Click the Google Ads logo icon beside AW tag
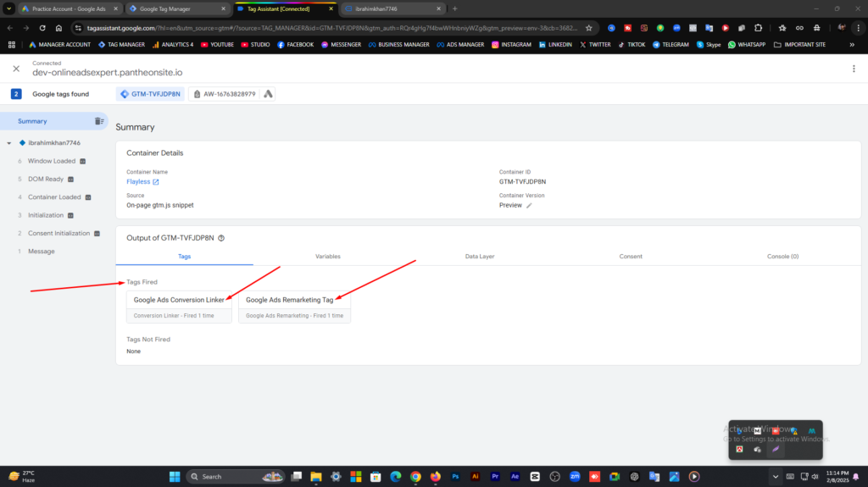Image resolution: width=868 pixels, height=487 pixels. coord(269,94)
